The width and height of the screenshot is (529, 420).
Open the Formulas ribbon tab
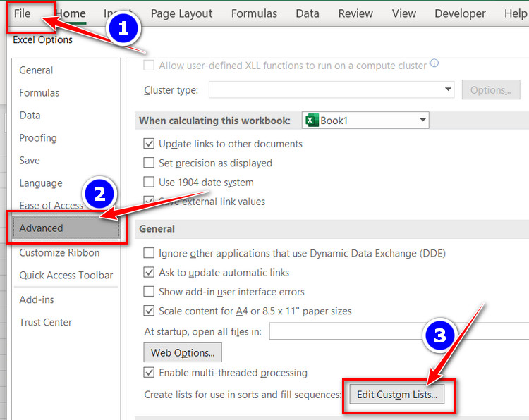click(x=254, y=13)
